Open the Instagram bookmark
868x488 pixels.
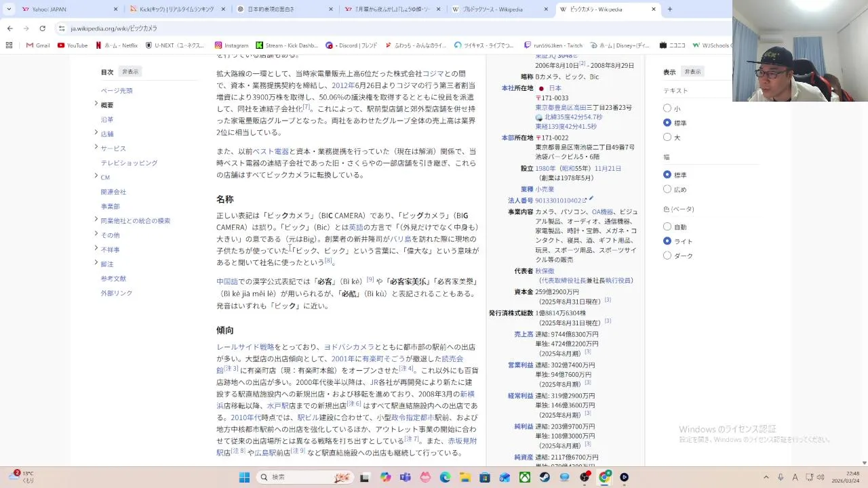[x=231, y=45]
